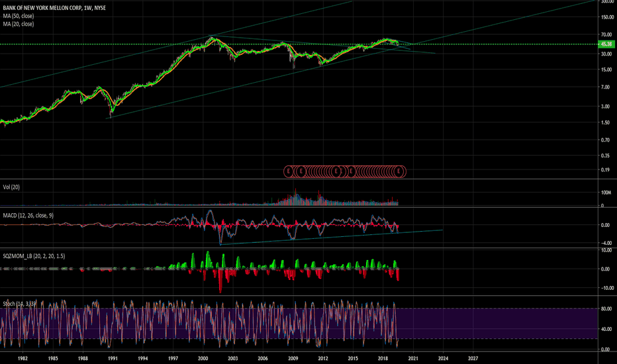Click the latest earnings E marker circle
This screenshot has width=617, height=364.
coord(399,171)
